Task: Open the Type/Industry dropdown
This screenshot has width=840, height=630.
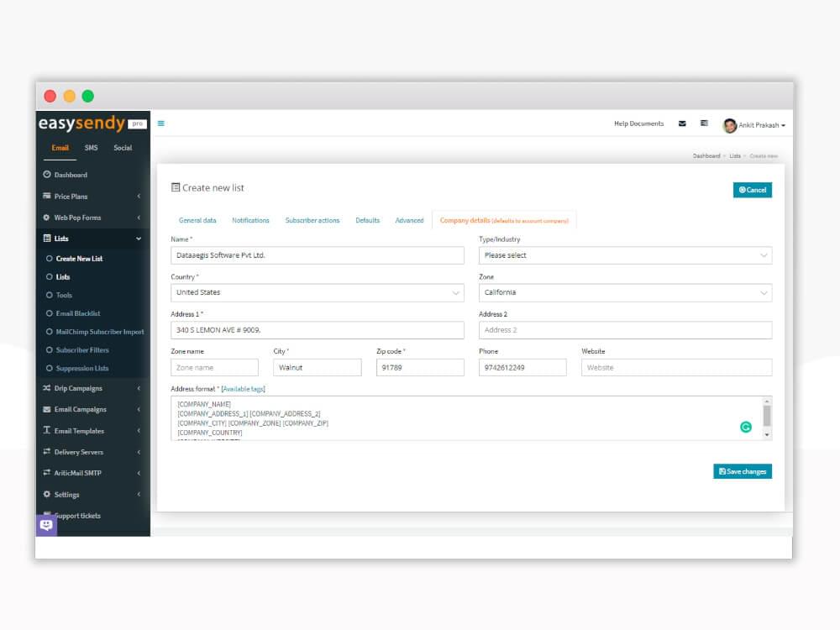Action: (625, 255)
